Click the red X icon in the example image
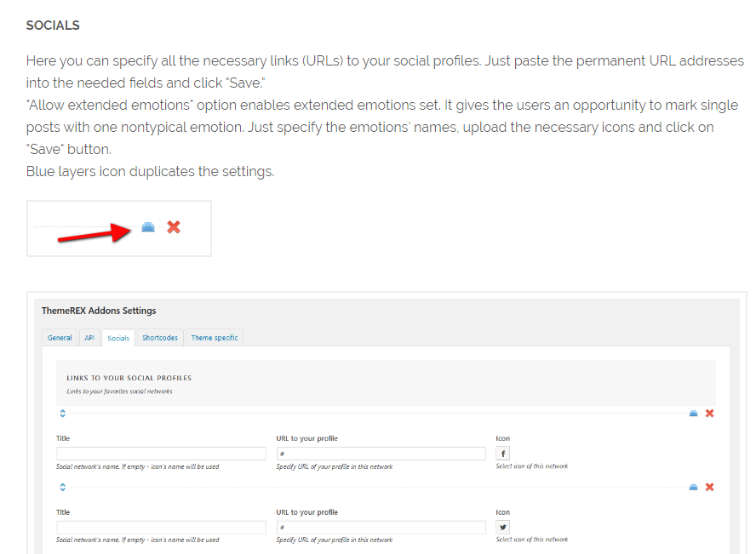 pos(174,227)
